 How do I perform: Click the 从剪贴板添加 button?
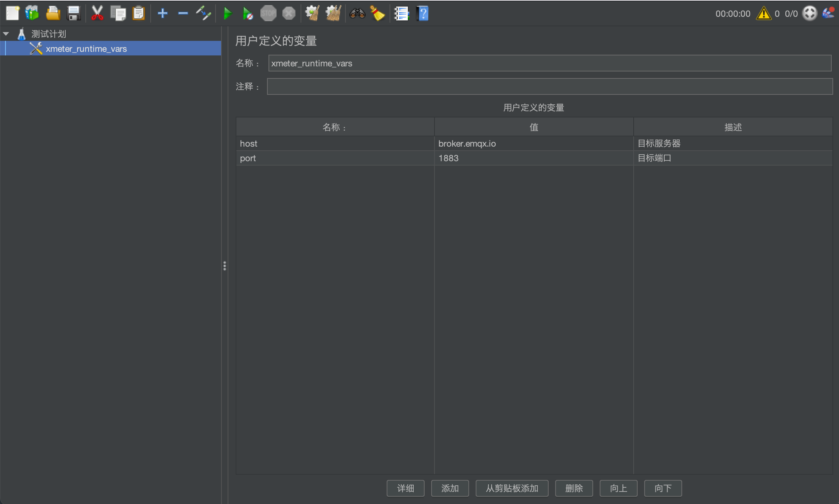tap(512, 488)
